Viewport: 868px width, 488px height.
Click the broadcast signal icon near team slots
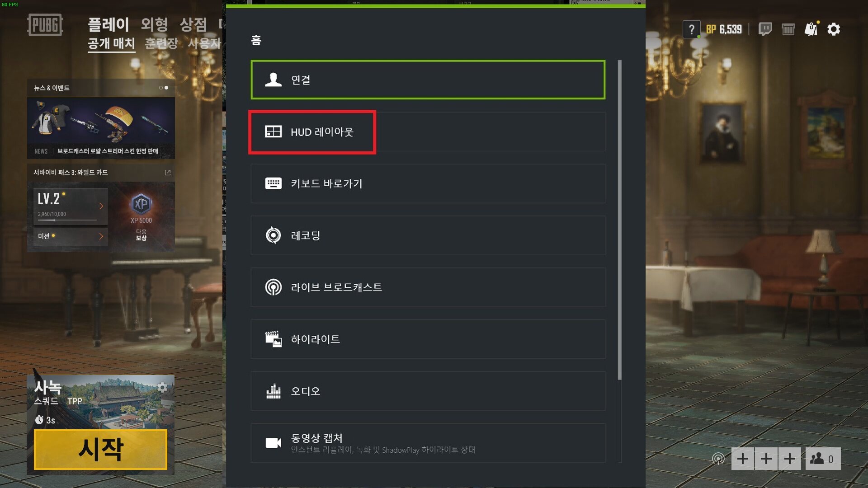pos(718,459)
